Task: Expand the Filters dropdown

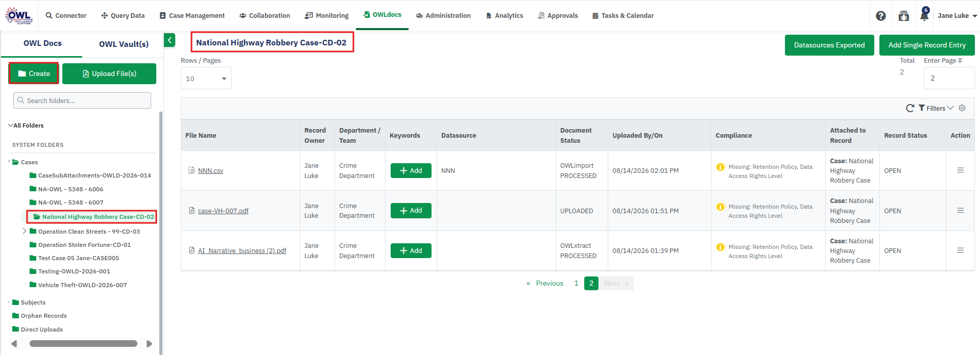Action: [x=936, y=108]
